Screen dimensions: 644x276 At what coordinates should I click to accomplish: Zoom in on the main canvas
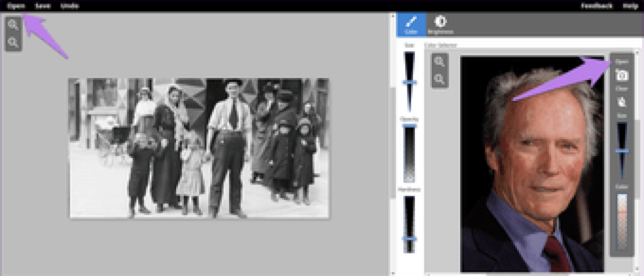13,25
